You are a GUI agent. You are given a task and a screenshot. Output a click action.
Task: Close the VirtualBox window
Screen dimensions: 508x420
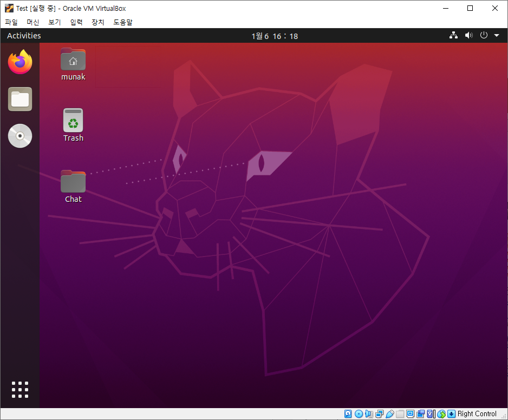click(494, 8)
